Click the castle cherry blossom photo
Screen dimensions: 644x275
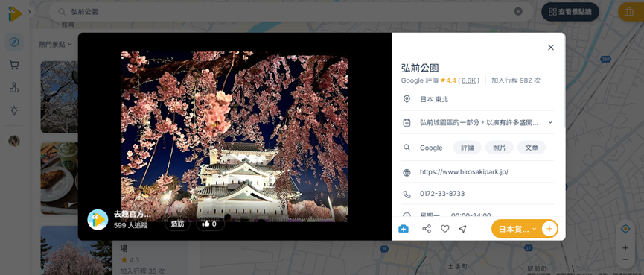[235, 136]
